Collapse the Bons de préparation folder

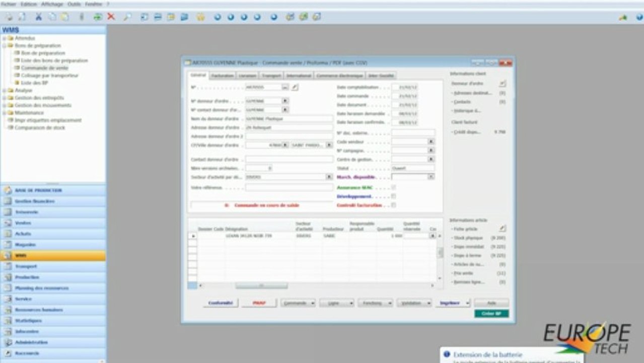pos(4,45)
